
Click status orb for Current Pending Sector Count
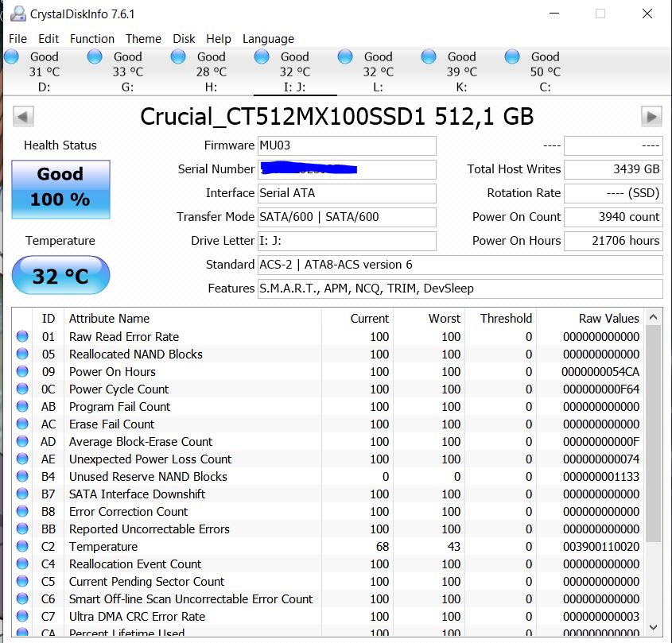click(22, 582)
